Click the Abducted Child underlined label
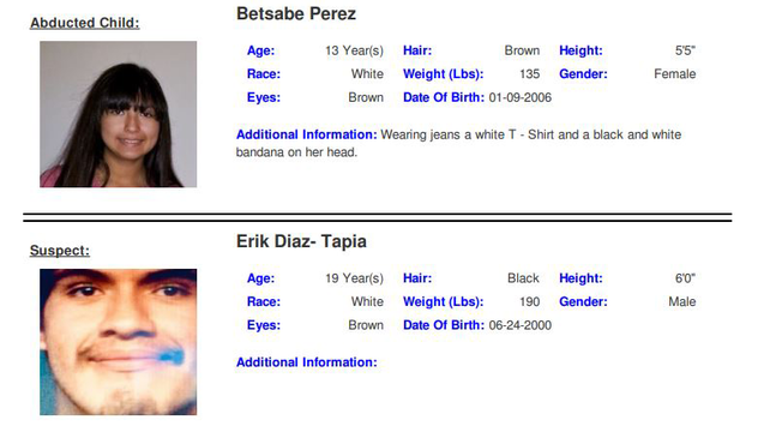 coord(85,23)
